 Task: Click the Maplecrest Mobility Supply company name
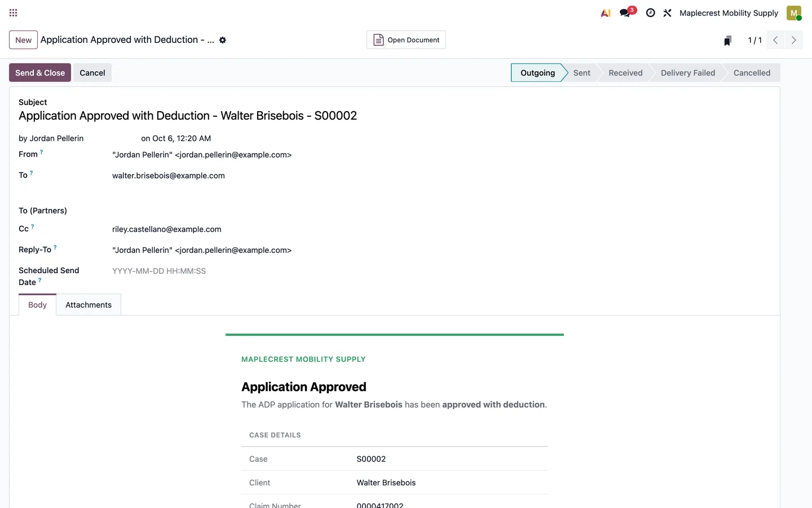[x=729, y=13]
